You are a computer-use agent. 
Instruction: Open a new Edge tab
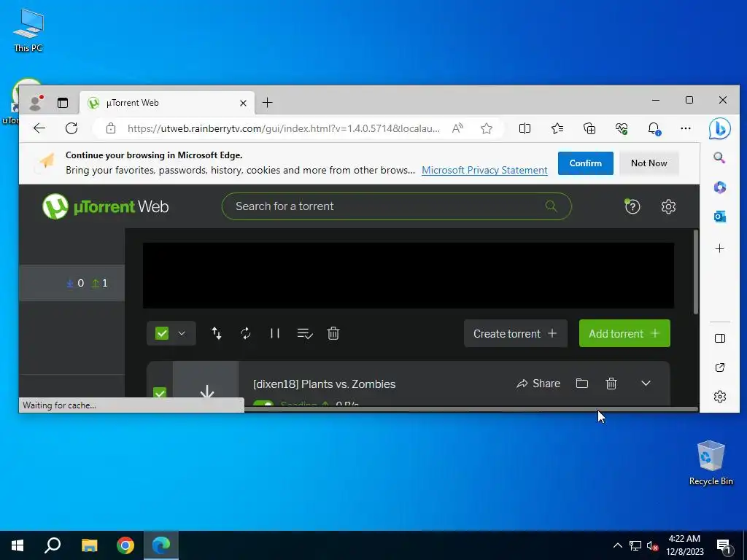point(267,102)
